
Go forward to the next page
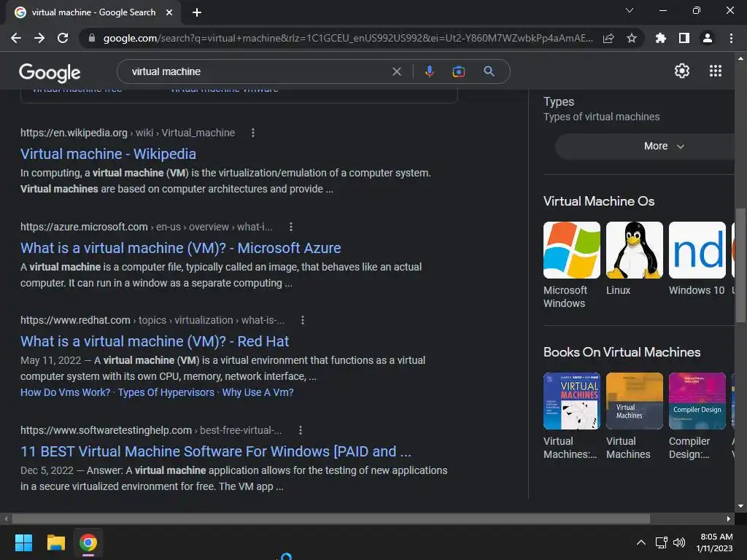39,38
